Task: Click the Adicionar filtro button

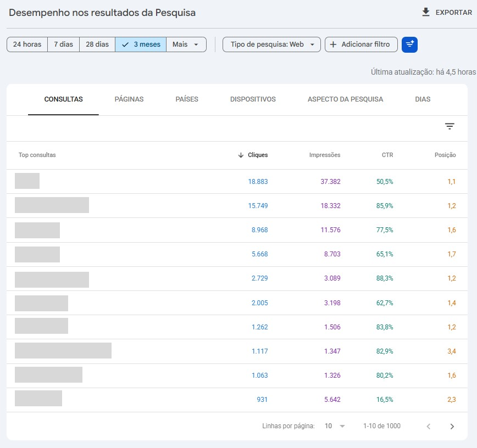Action: pos(361,44)
